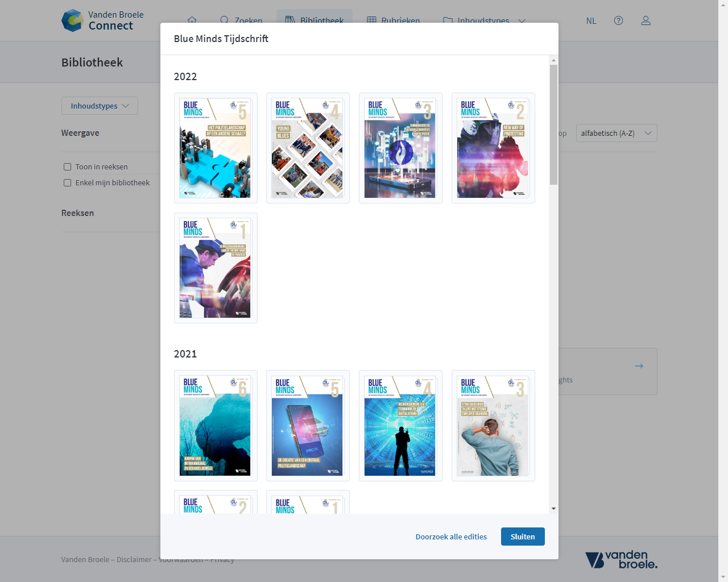Click the dialog scrollbar down arrow

click(553, 509)
